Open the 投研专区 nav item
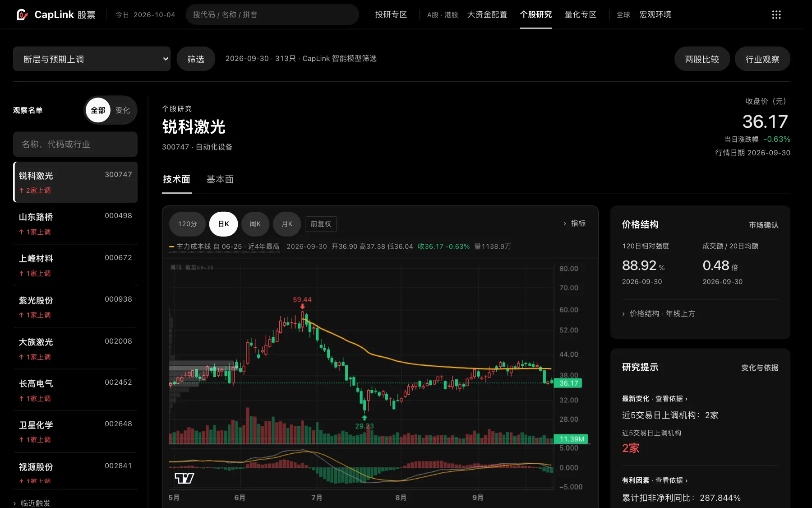 (391, 14)
